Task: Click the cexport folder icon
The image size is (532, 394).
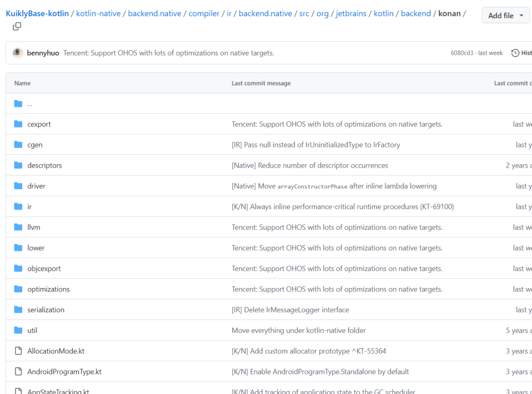Action: click(18, 124)
